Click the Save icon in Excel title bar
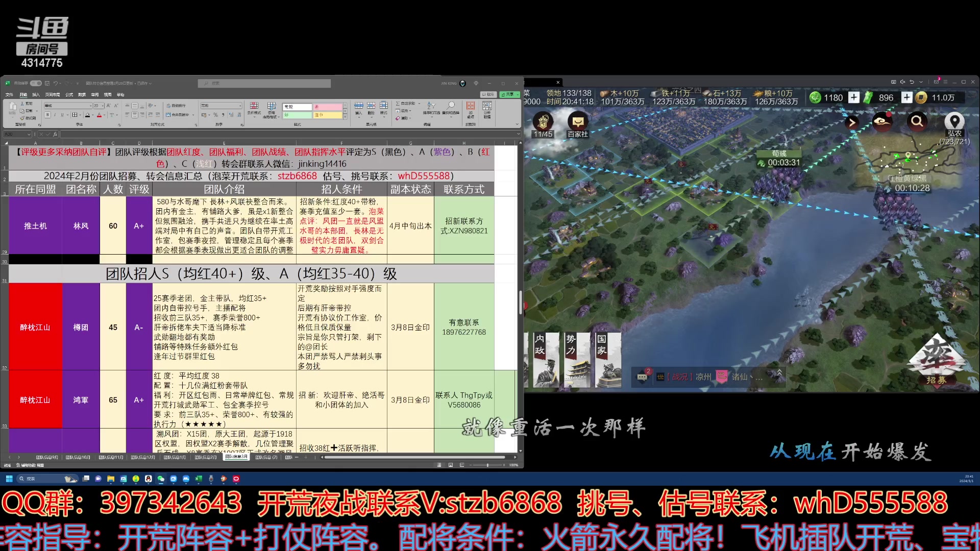980x551 pixels. click(x=47, y=83)
